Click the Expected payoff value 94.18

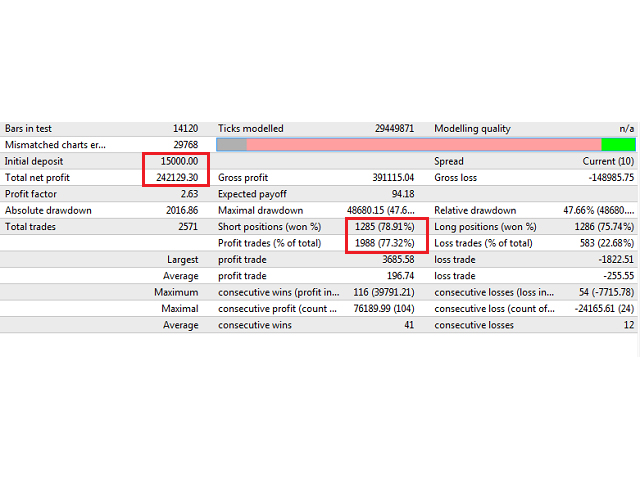pyautogui.click(x=402, y=194)
